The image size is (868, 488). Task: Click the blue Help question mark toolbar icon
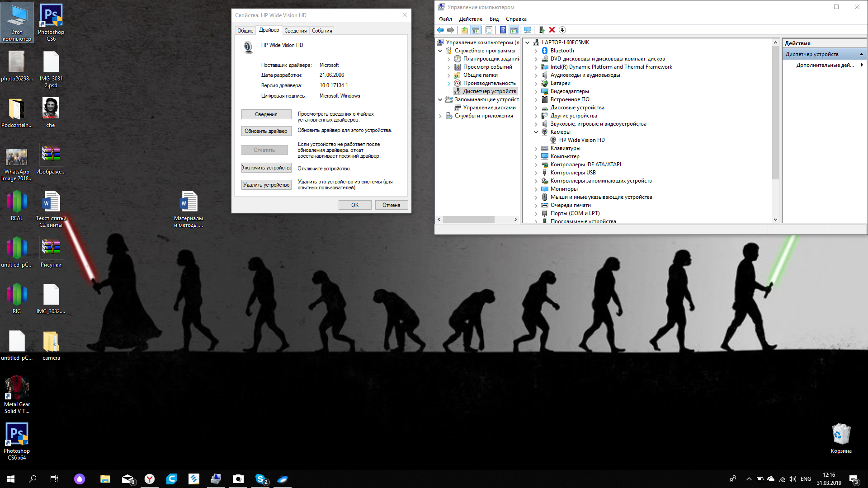(503, 30)
